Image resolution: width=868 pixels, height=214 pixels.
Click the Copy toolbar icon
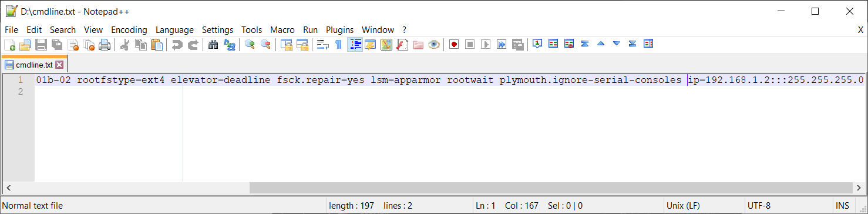[x=141, y=44]
